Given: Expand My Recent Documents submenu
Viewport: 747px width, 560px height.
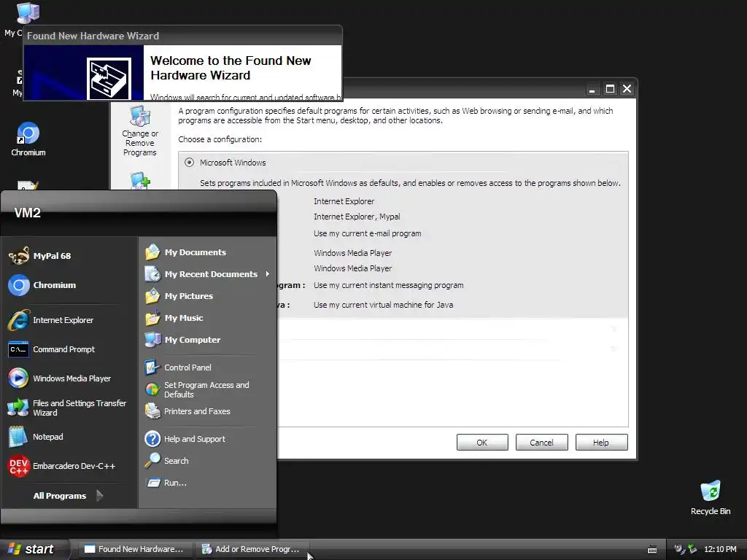Looking at the screenshot, I should [x=207, y=274].
